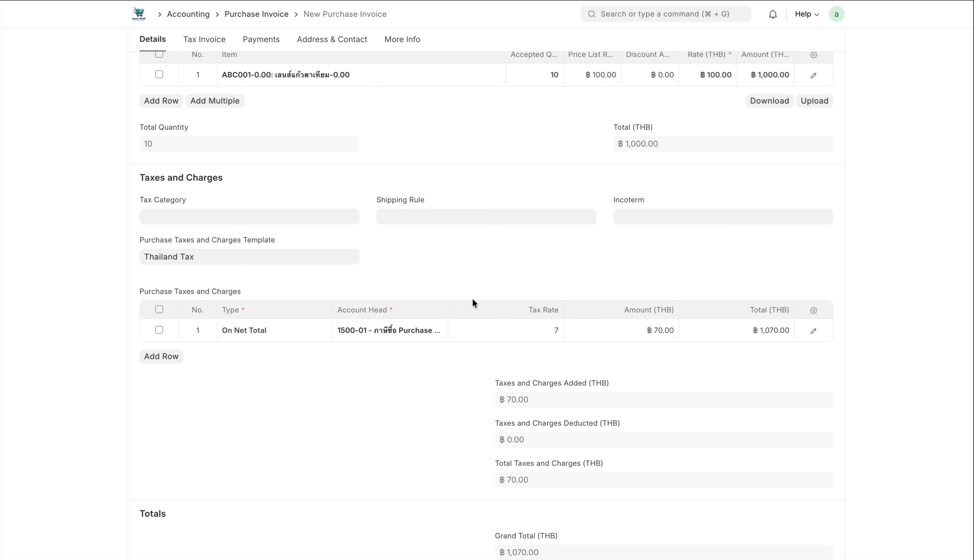Click Taxes and Charges Added field

(x=664, y=400)
